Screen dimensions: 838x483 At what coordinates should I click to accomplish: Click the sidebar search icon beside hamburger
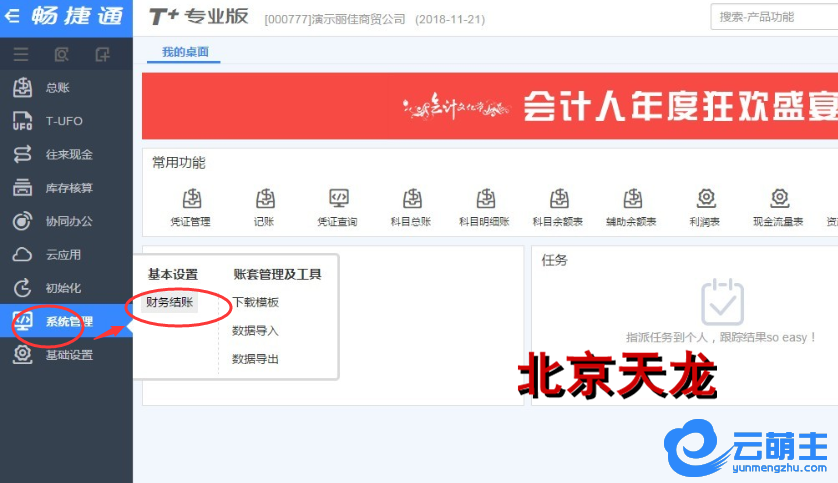tap(62, 54)
